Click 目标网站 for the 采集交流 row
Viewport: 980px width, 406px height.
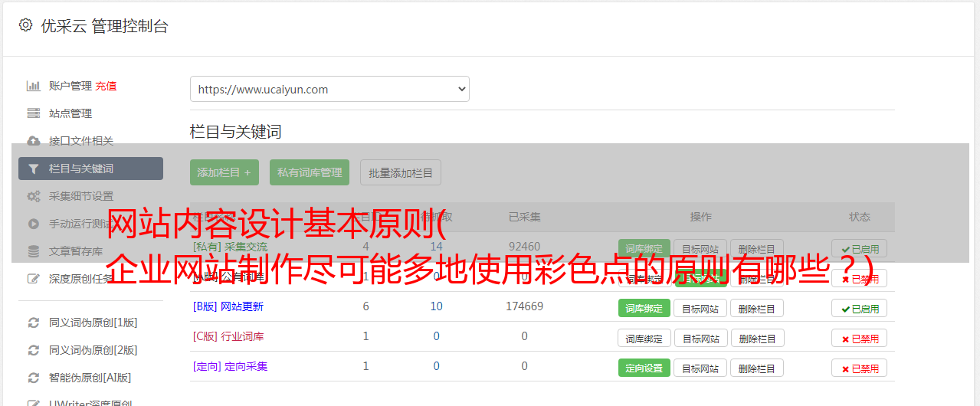(x=700, y=248)
